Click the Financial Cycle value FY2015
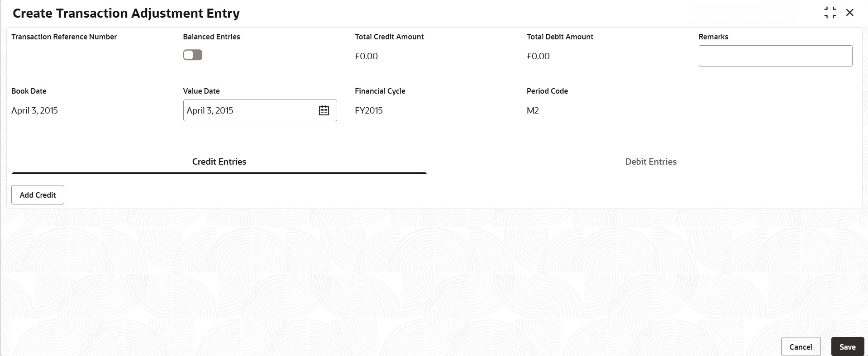 pyautogui.click(x=368, y=111)
